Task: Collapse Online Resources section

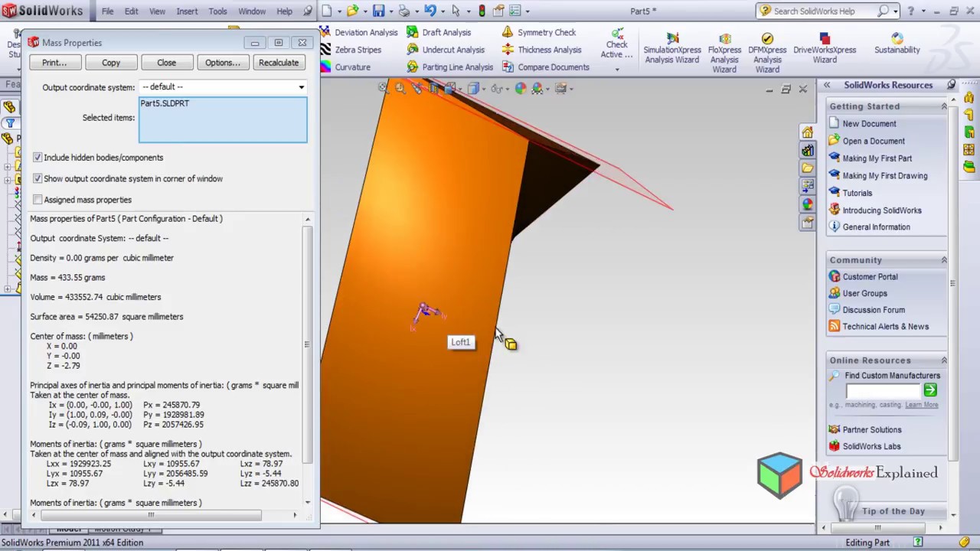Action: click(943, 360)
